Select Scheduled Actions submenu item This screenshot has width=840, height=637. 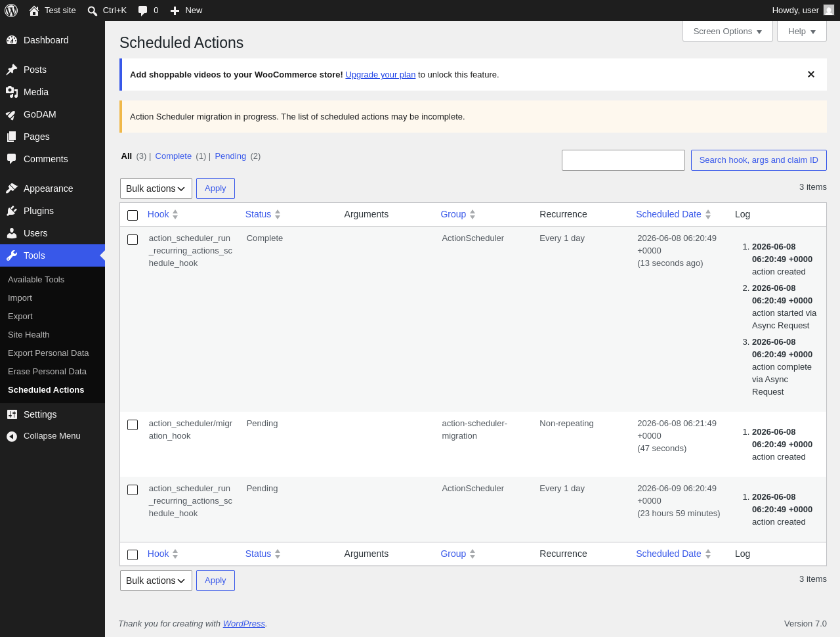pos(46,390)
